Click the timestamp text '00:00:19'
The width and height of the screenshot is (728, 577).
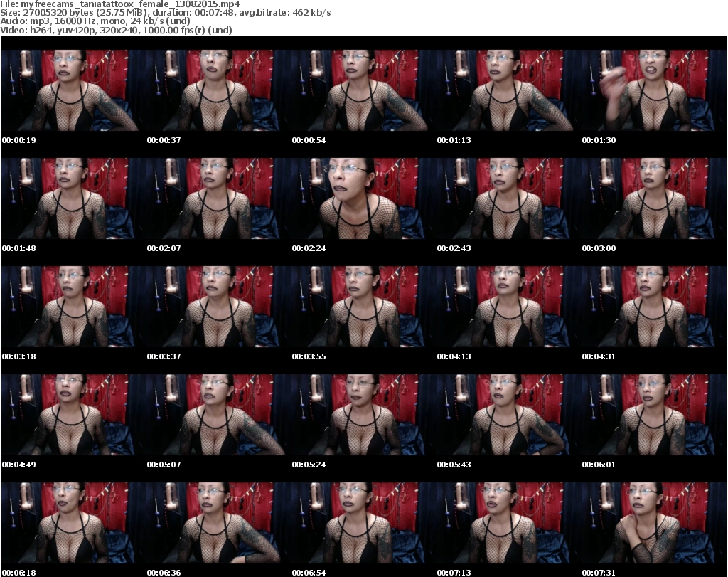click(19, 140)
